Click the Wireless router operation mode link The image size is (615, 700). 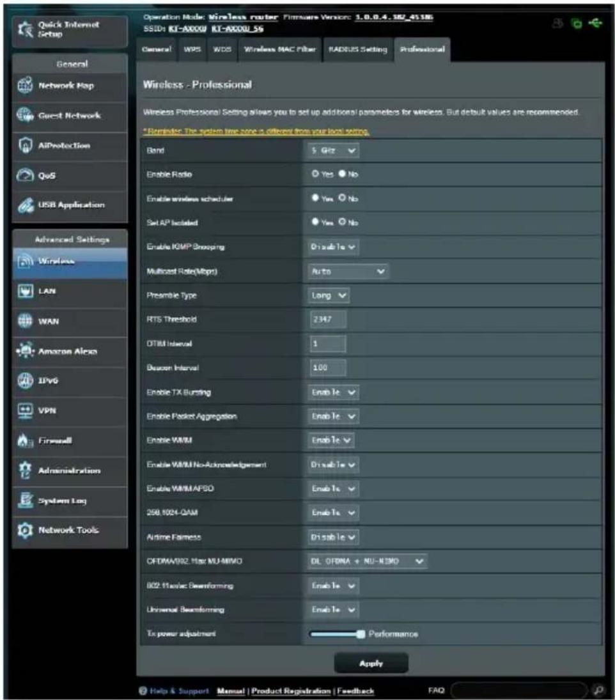tap(243, 17)
